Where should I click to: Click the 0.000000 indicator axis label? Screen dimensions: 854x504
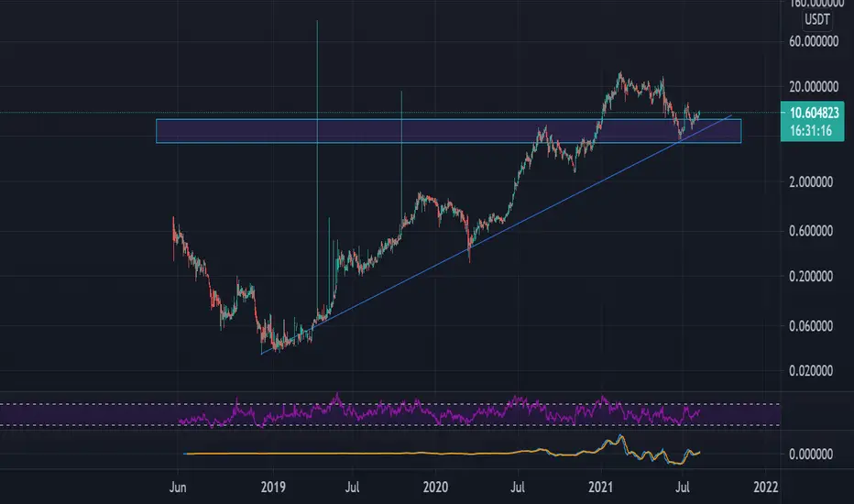point(811,455)
